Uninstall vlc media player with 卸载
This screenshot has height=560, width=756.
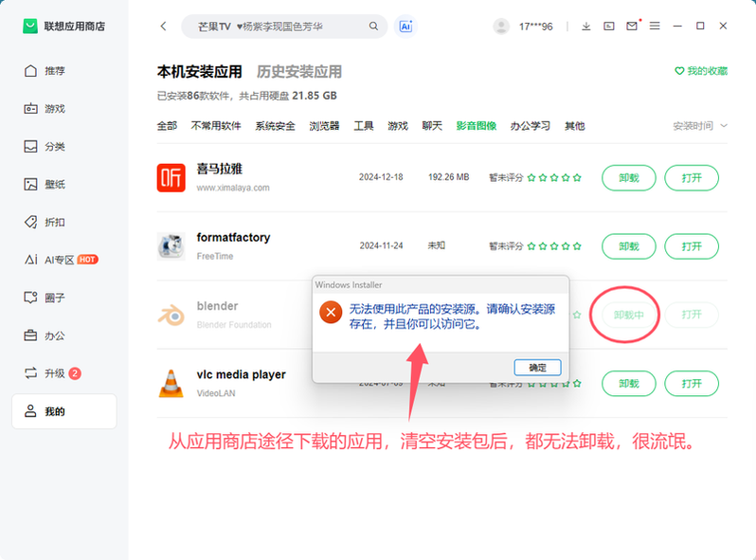629,384
